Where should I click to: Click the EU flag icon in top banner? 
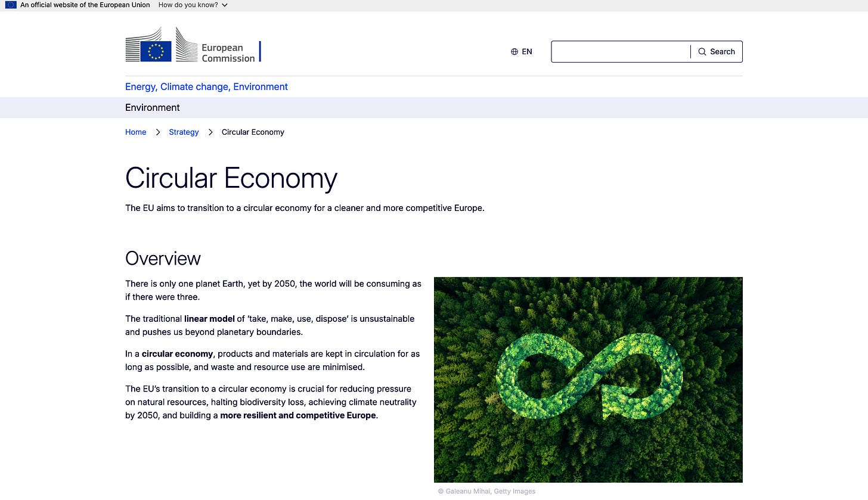coord(11,5)
